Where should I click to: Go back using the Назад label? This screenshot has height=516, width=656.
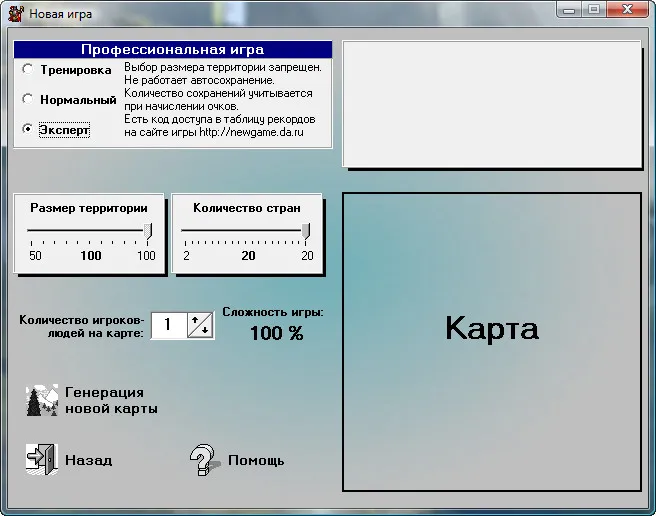[88, 460]
